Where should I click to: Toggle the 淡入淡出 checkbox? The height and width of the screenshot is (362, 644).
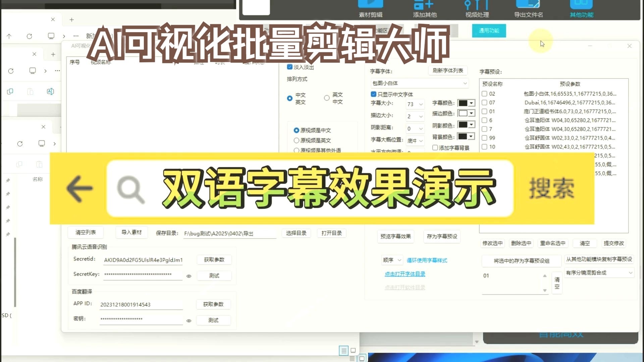coord(290,67)
